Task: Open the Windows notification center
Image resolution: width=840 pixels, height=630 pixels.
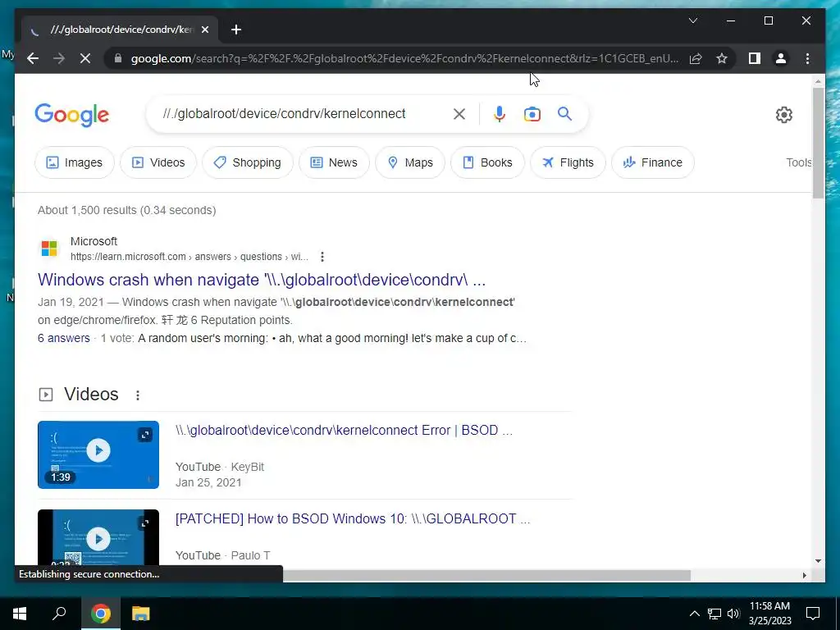Action: coord(813,614)
